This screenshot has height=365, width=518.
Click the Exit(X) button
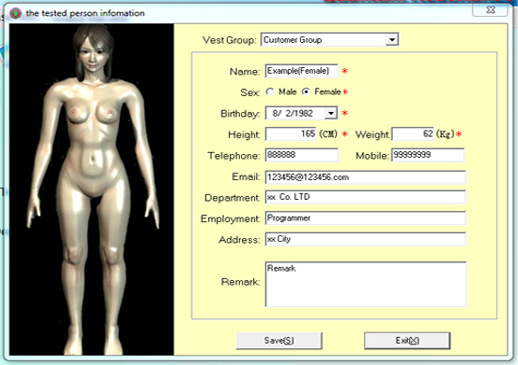pyautogui.click(x=407, y=340)
